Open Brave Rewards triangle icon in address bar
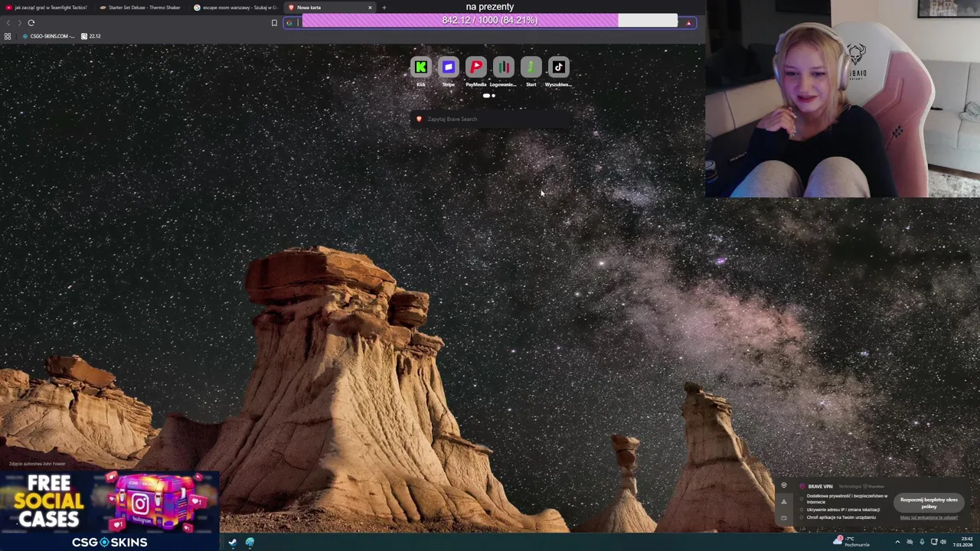The height and width of the screenshot is (551, 980). pos(688,23)
